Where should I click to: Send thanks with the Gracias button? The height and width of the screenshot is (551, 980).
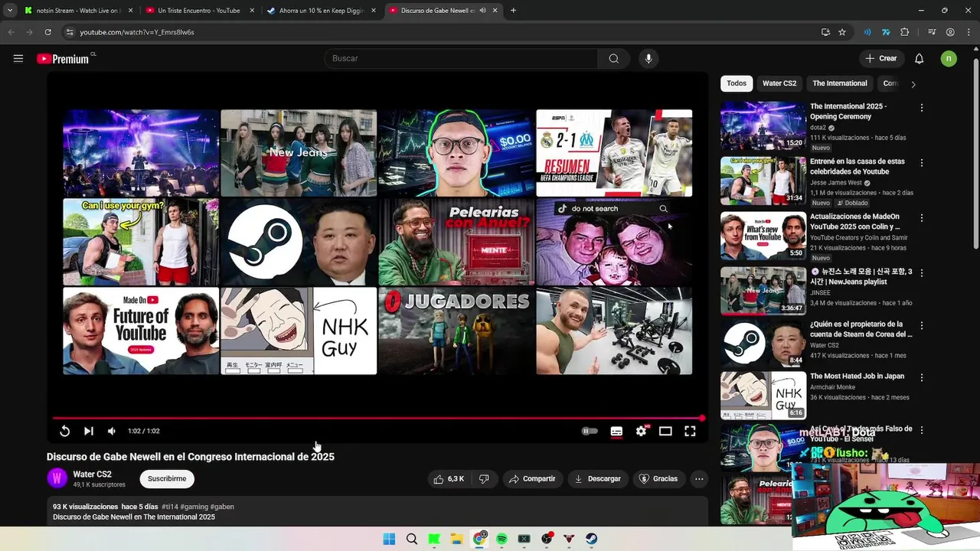coord(658,479)
